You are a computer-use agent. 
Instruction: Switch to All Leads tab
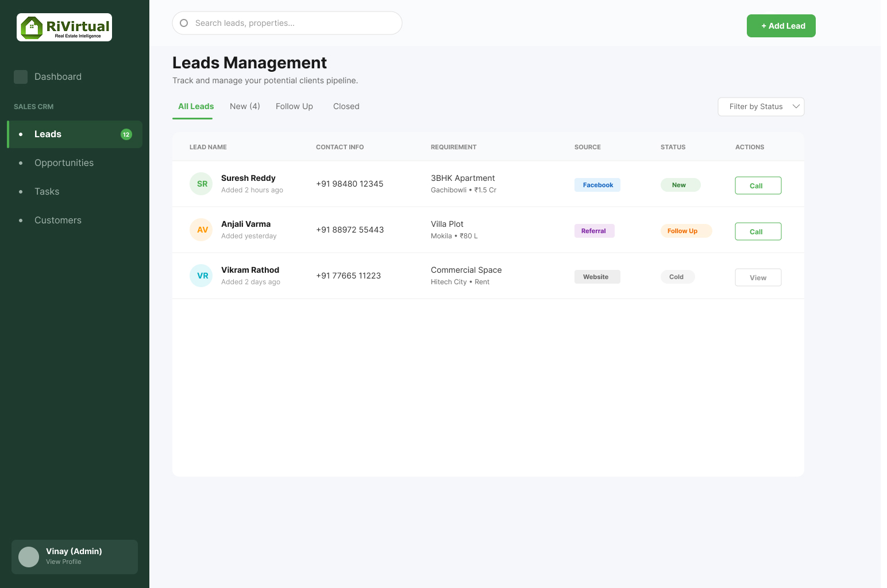click(x=196, y=106)
